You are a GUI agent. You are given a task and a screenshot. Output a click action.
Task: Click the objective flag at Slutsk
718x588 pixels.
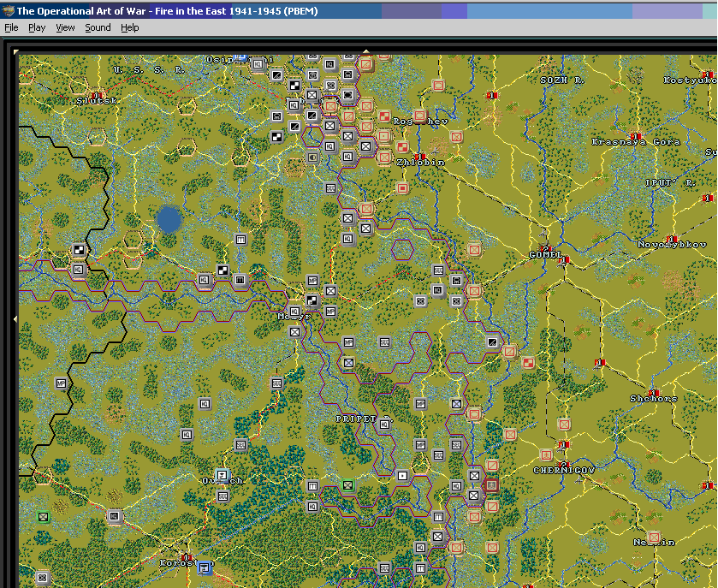click(x=95, y=95)
